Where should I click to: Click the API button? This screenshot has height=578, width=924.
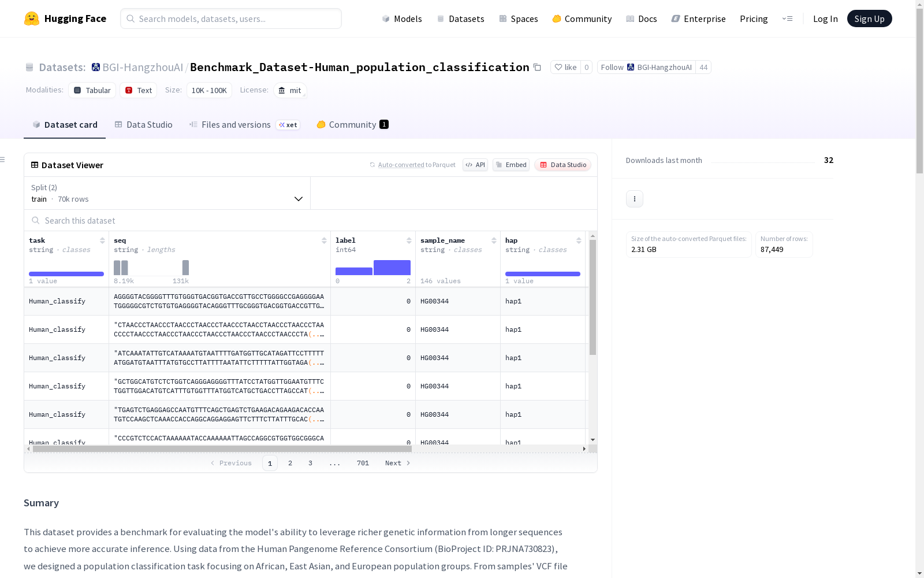point(475,165)
